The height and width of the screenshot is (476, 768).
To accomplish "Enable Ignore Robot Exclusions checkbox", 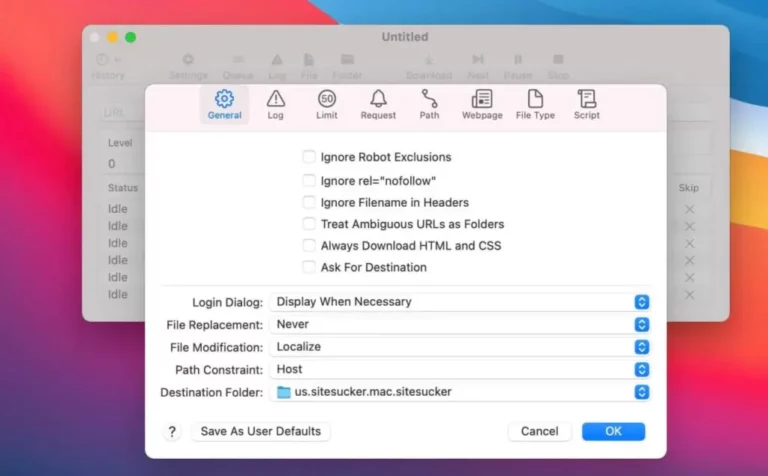I will (x=309, y=157).
